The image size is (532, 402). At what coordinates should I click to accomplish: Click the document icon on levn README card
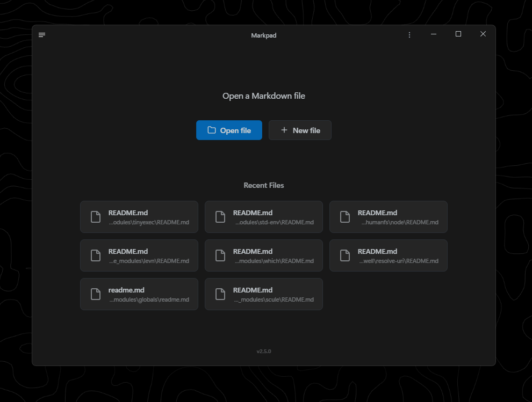96,255
